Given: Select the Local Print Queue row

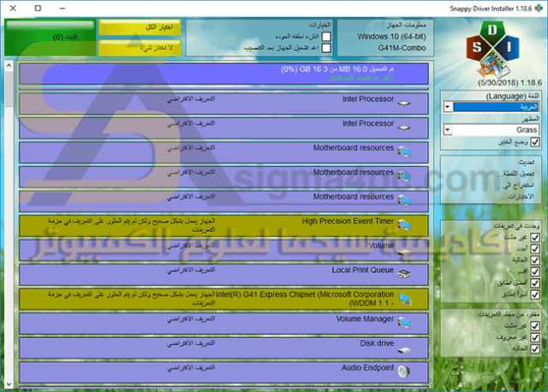Looking at the screenshot, I should pyautogui.click(x=223, y=275).
